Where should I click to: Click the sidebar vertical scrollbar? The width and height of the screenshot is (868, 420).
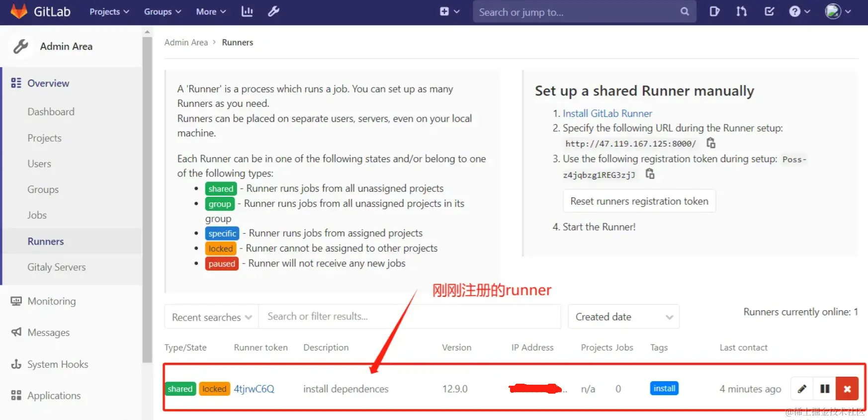coord(147,199)
